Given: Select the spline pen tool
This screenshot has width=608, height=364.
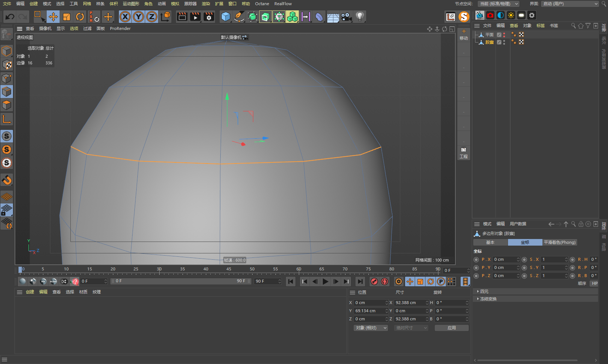Looking at the screenshot, I should click(x=239, y=17).
